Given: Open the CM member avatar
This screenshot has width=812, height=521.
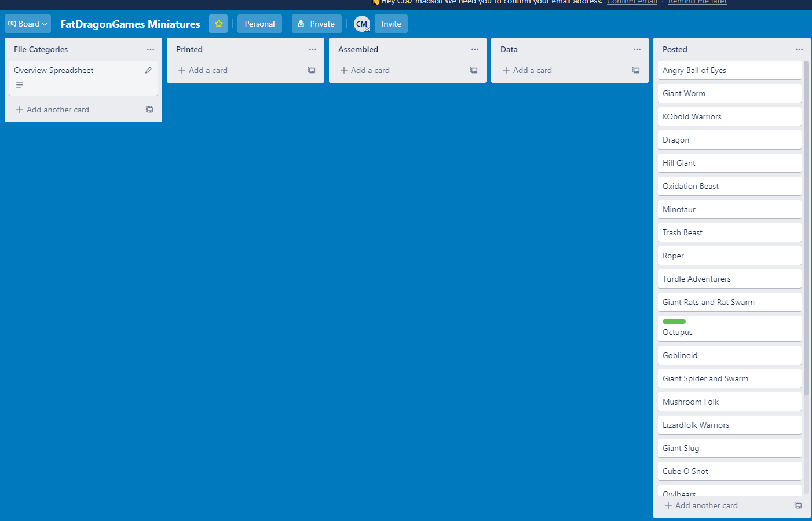Looking at the screenshot, I should click(x=362, y=24).
